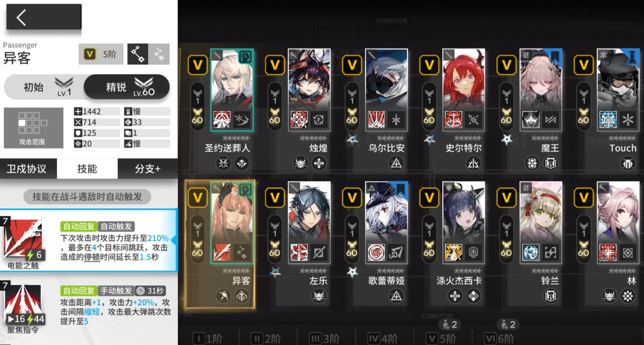Open the 卫戍协议 tab
644x345 pixels.
click(x=28, y=169)
